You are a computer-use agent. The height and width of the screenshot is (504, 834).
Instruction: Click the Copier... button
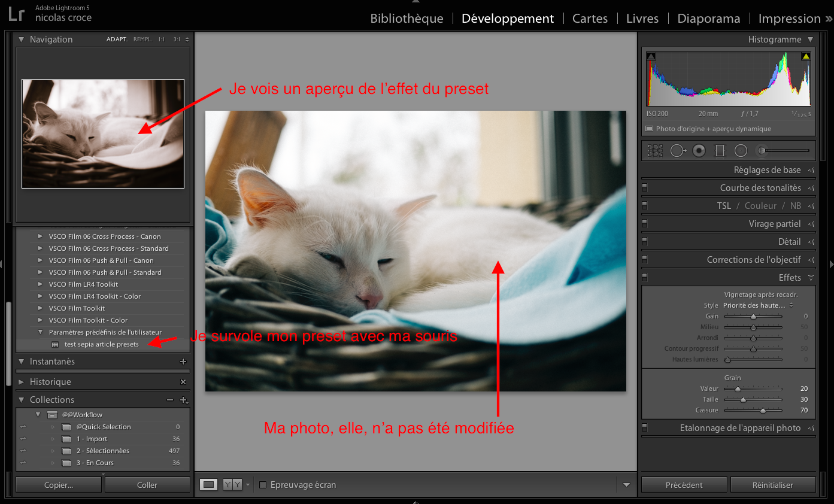point(59,485)
